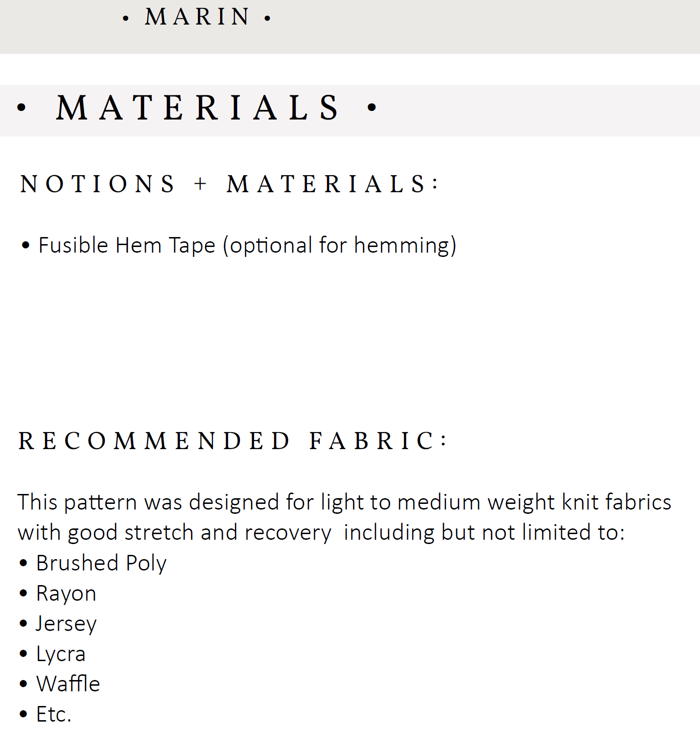Click the dot left of MATERIALS heading
This screenshot has height=740, width=700.
coord(21,108)
